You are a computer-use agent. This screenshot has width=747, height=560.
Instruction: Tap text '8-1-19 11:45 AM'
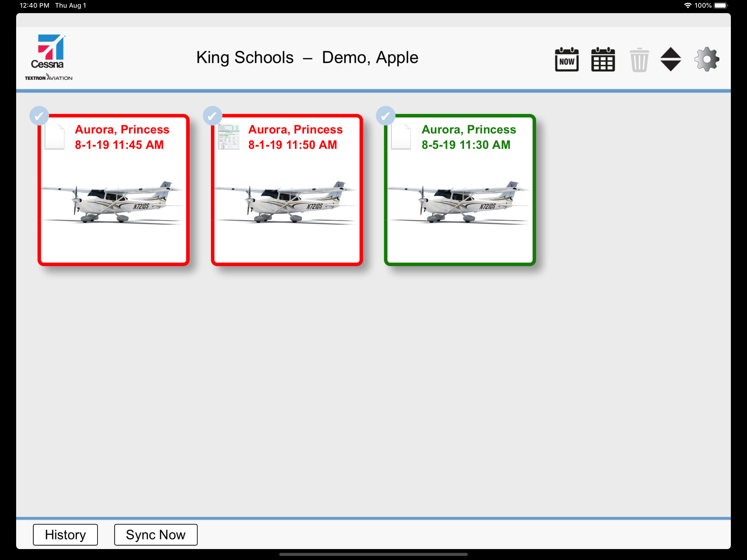point(119,145)
